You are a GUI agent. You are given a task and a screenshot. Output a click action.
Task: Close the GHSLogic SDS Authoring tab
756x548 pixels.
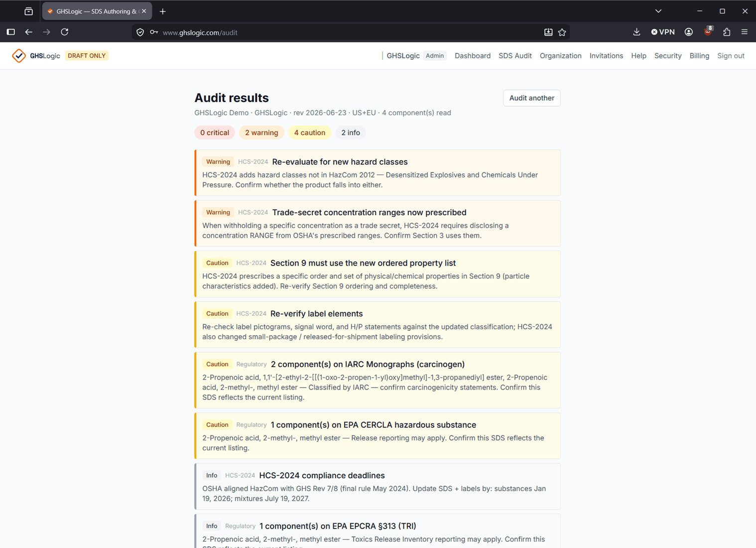click(x=144, y=11)
